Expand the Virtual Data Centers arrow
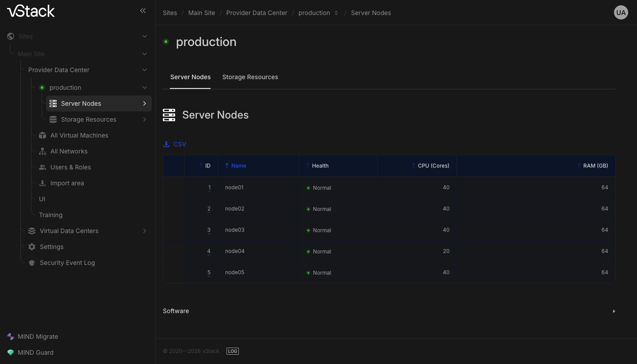 click(145, 231)
